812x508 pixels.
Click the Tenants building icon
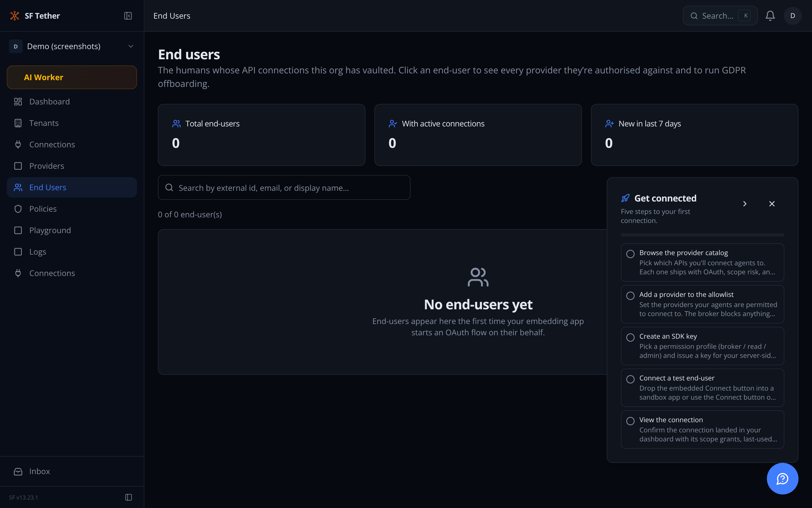(18, 123)
